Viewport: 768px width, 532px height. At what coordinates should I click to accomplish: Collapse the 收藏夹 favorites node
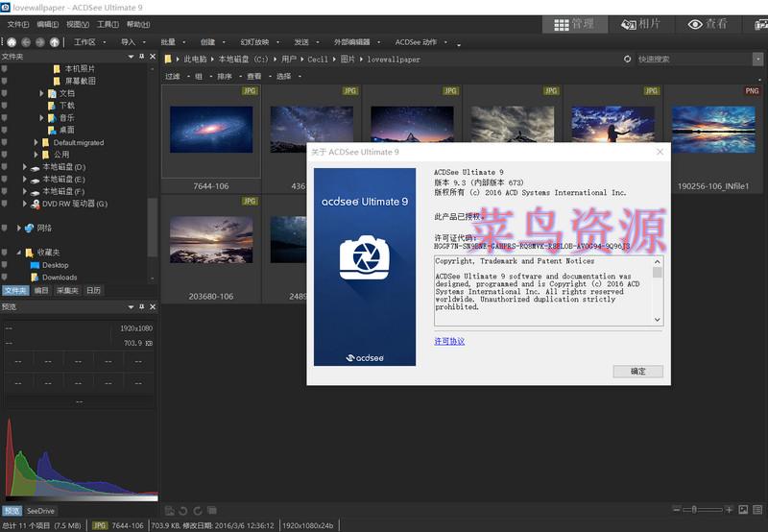pos(18,253)
